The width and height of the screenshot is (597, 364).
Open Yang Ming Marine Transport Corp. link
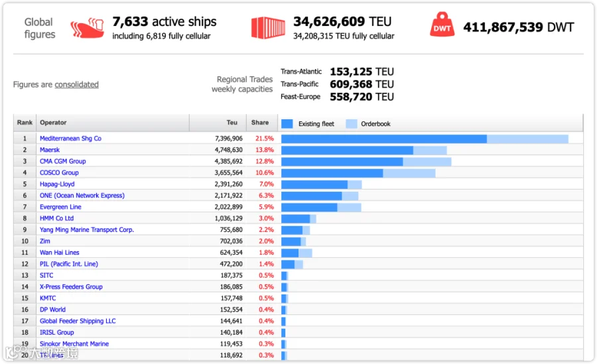[87, 229]
